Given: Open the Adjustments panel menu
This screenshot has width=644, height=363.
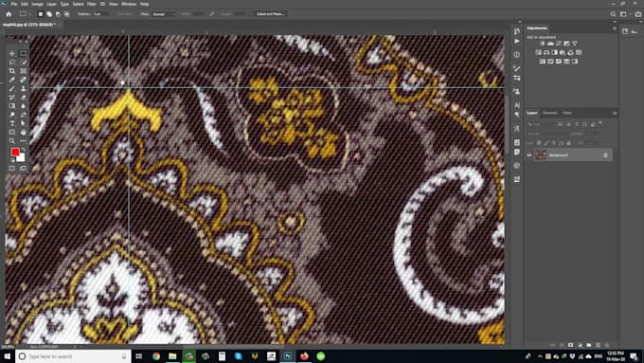Looking at the screenshot, I should point(615,27).
